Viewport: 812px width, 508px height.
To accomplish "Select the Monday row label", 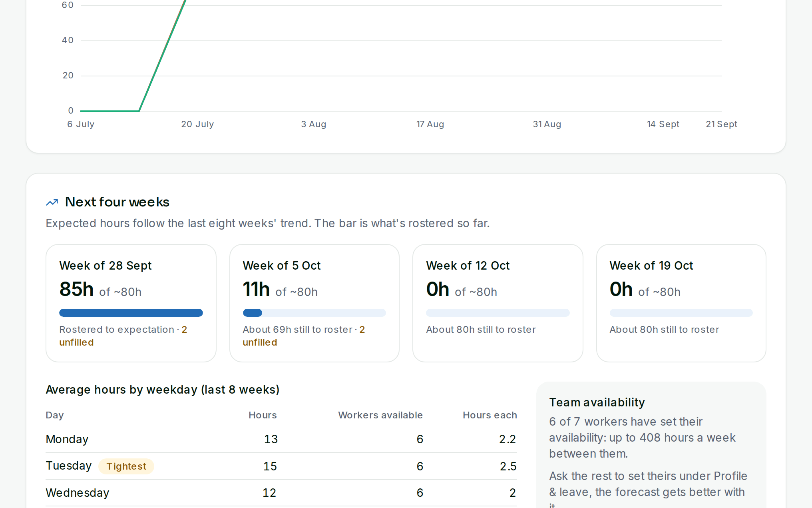I will click(67, 439).
